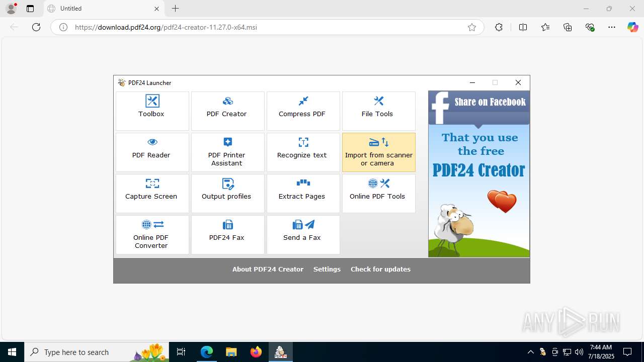Open PDF24 Settings link
644x362 pixels.
coord(327,269)
